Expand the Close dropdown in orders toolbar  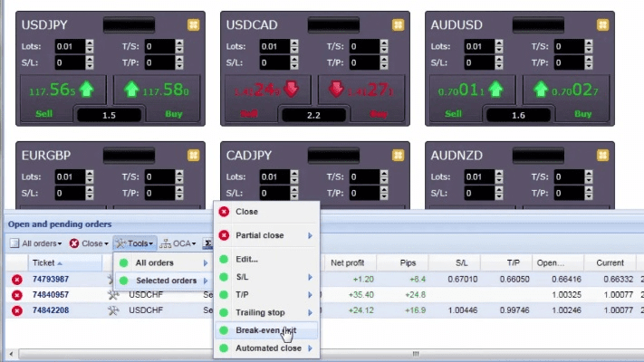89,243
